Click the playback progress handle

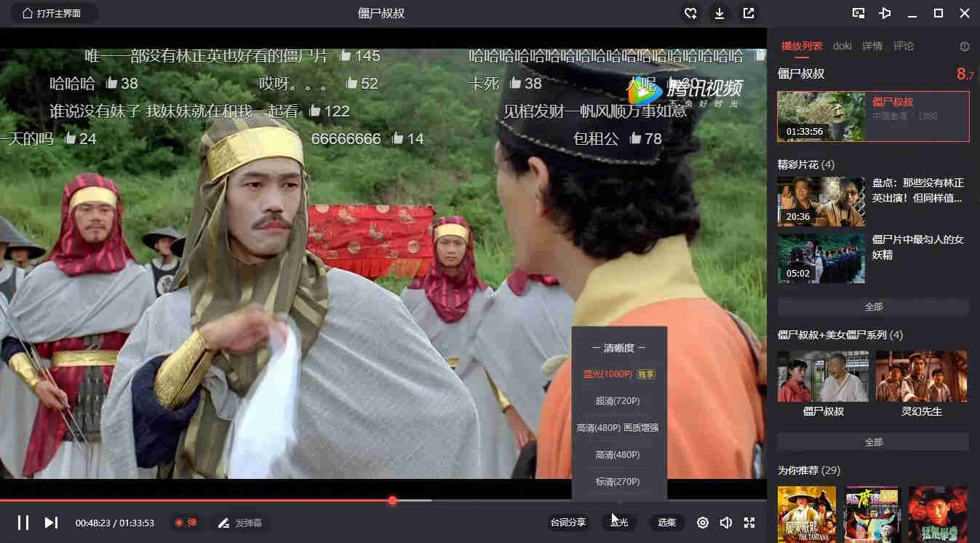(x=393, y=500)
